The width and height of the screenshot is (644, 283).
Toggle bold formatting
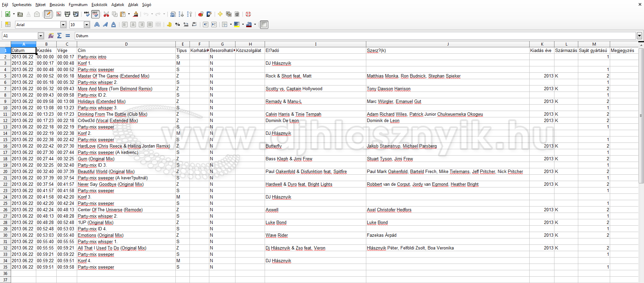(97, 24)
